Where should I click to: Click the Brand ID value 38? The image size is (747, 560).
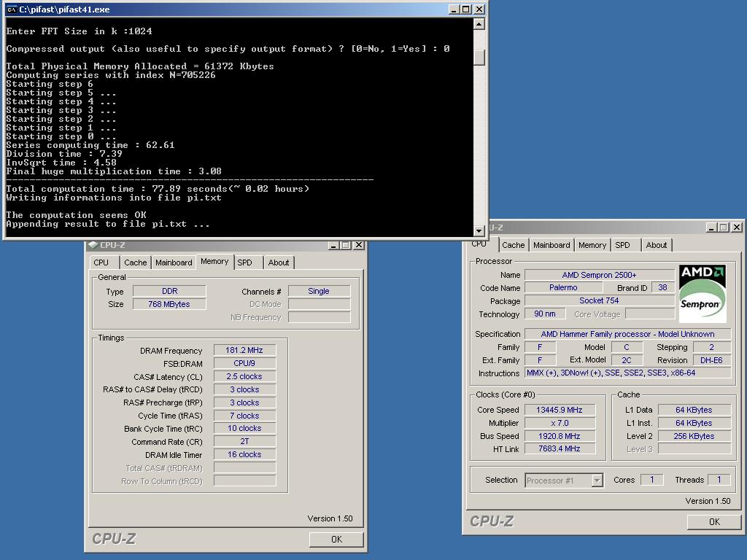point(662,287)
